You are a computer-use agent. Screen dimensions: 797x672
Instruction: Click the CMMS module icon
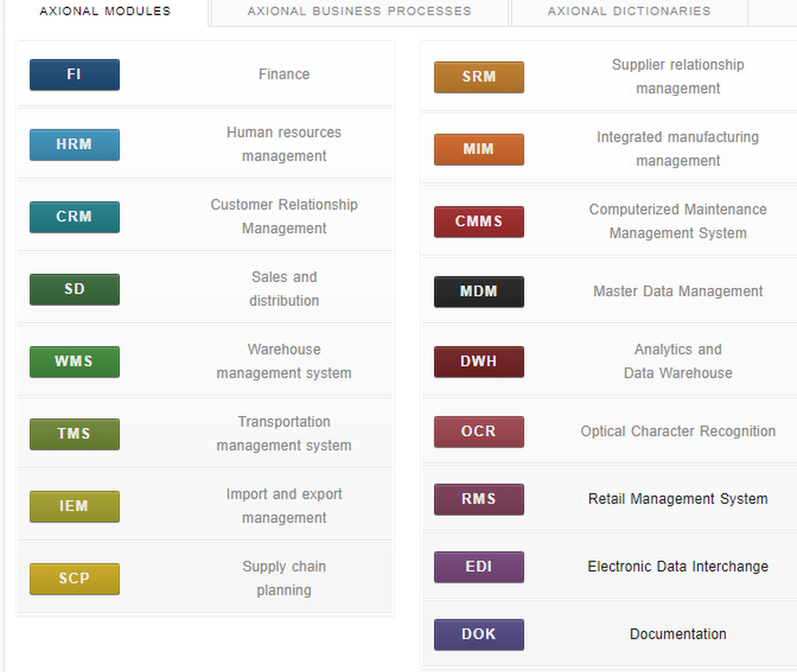pyautogui.click(x=478, y=222)
